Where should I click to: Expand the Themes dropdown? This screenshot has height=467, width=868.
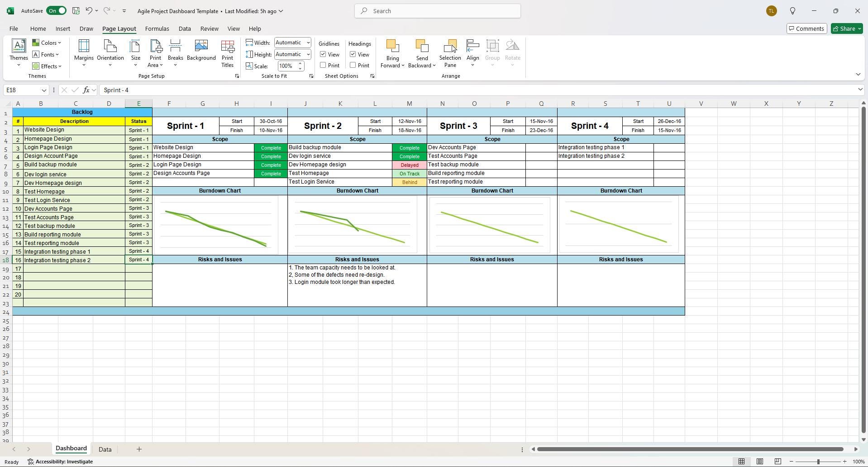pyautogui.click(x=19, y=65)
